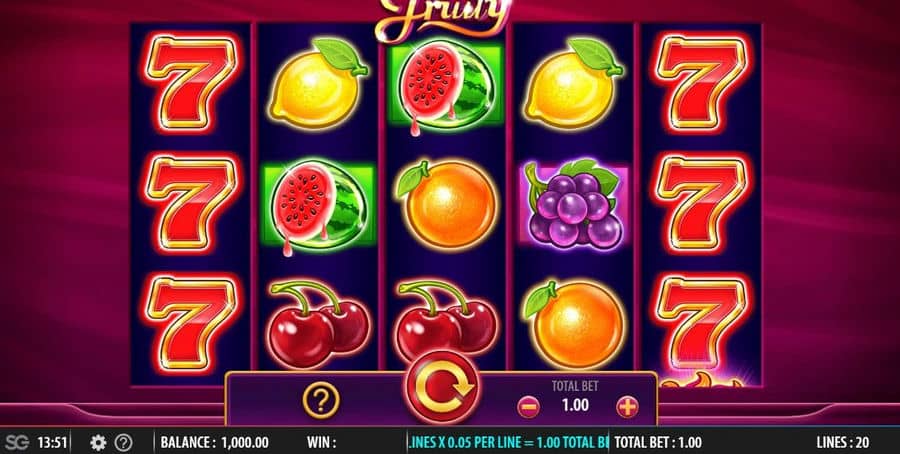Open settings gear in the bottom bar
Image resolution: width=900 pixels, height=454 pixels.
point(98,443)
